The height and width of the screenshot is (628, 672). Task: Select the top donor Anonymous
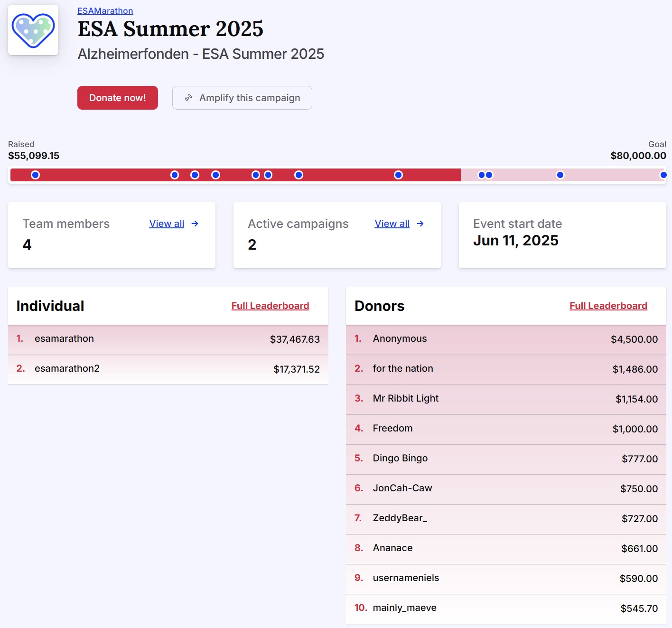point(506,339)
